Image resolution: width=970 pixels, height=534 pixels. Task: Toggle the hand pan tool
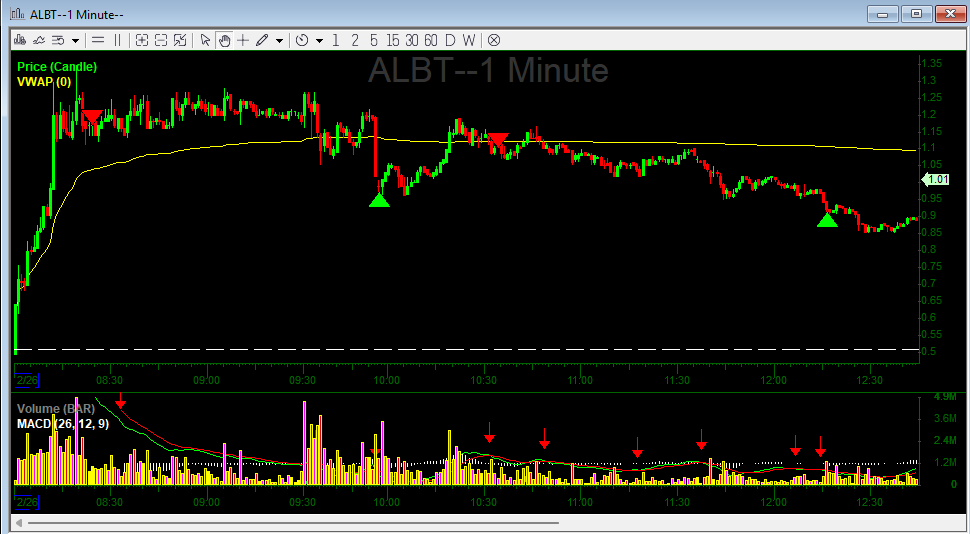[x=224, y=40]
